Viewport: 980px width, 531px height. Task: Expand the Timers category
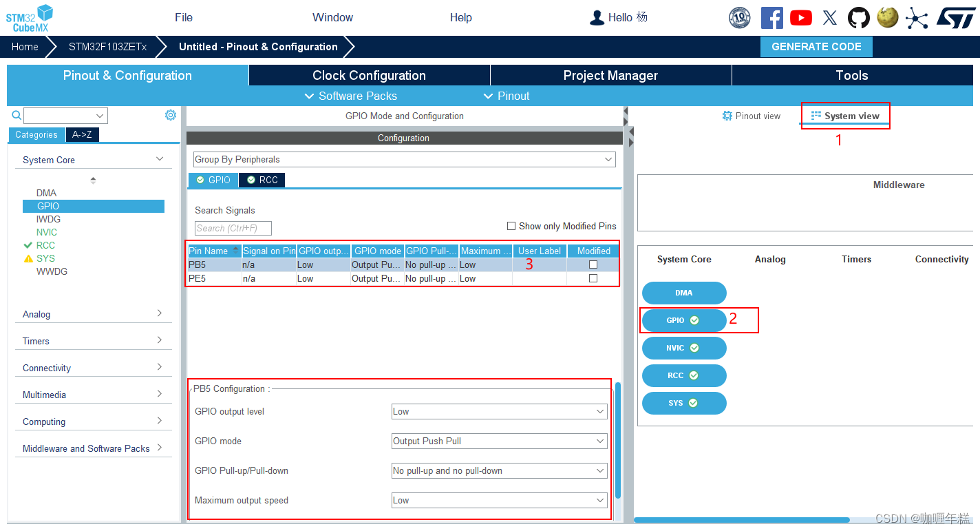click(x=93, y=341)
